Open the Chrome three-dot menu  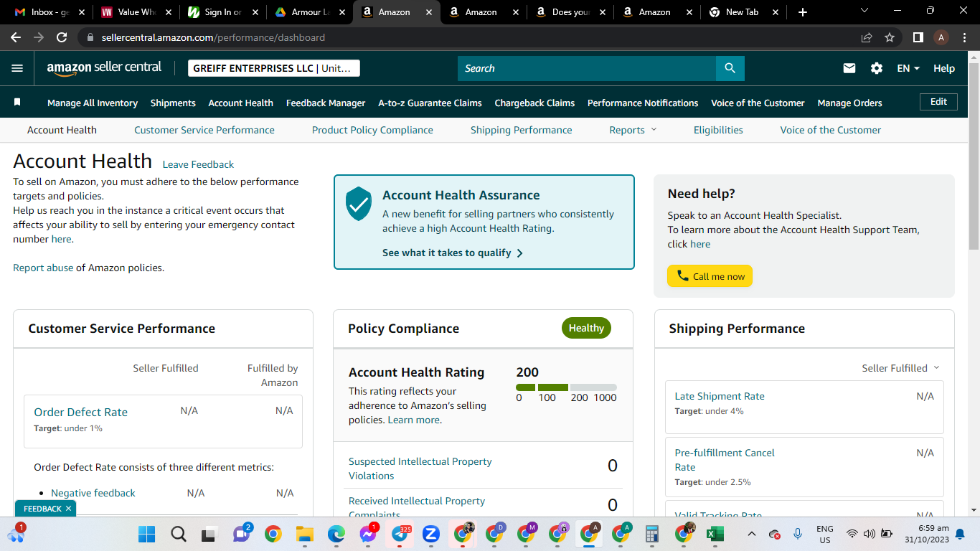pos(965,37)
